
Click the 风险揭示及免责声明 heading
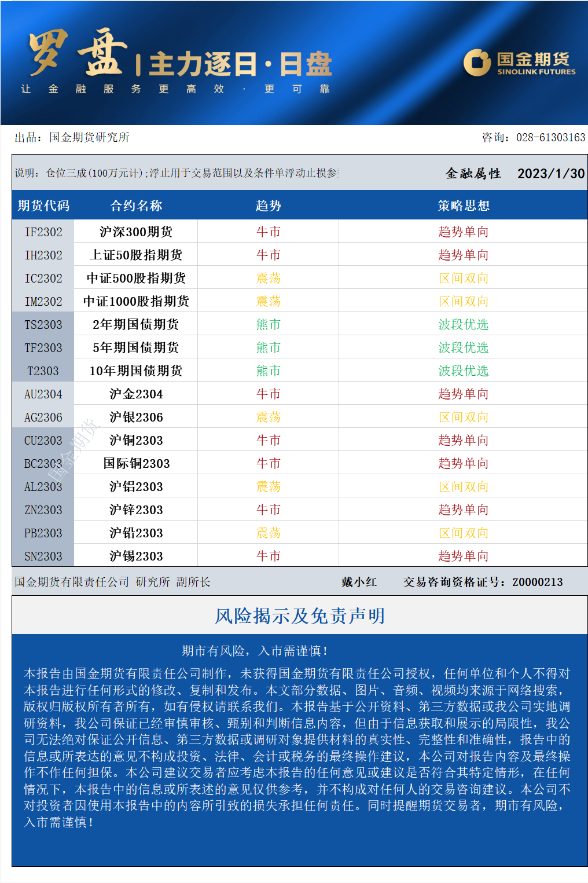[300, 615]
